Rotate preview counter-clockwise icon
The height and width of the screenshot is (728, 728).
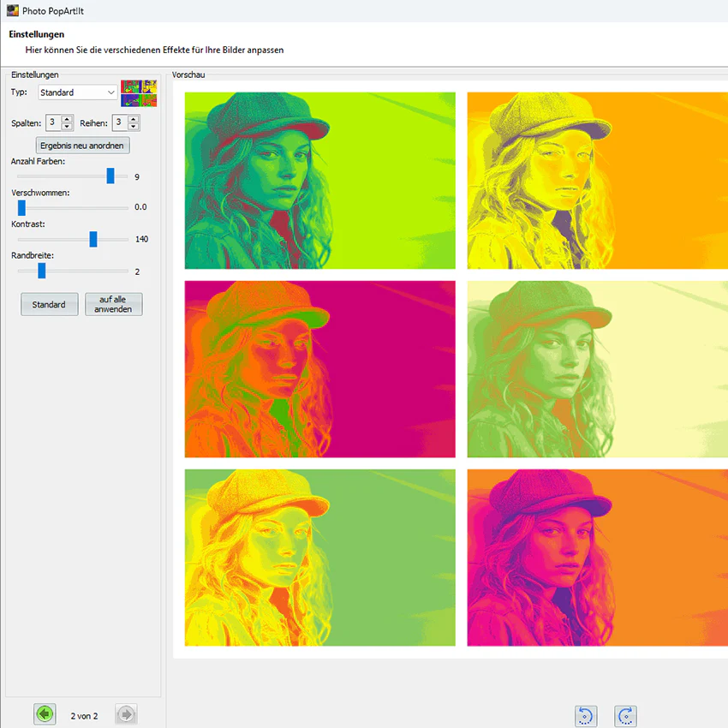[586, 716]
